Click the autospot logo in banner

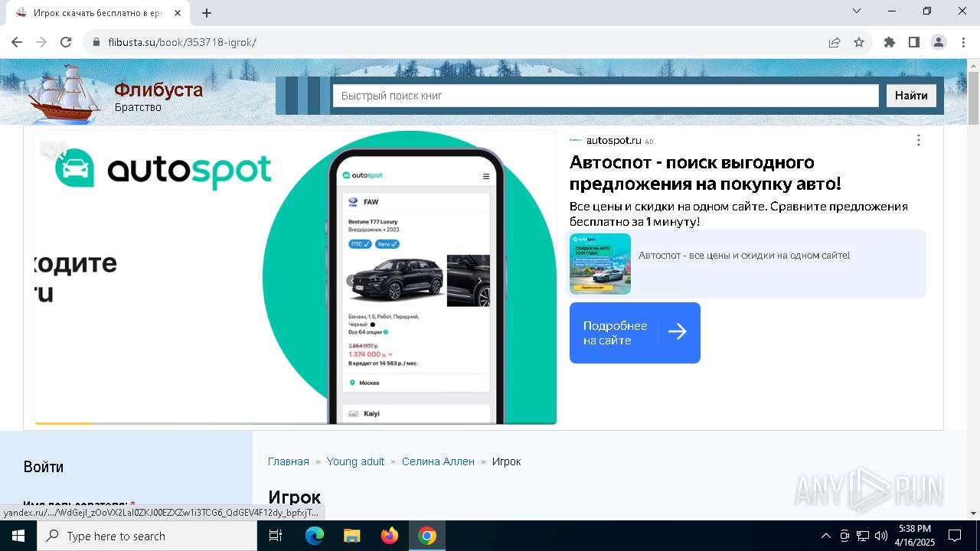point(163,168)
